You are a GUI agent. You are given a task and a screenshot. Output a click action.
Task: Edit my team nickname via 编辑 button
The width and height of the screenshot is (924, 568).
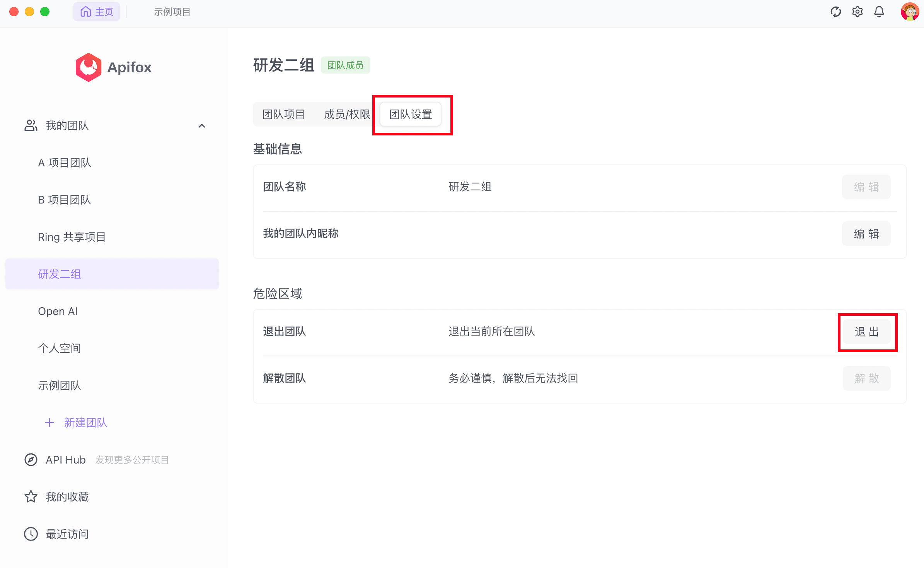(866, 234)
